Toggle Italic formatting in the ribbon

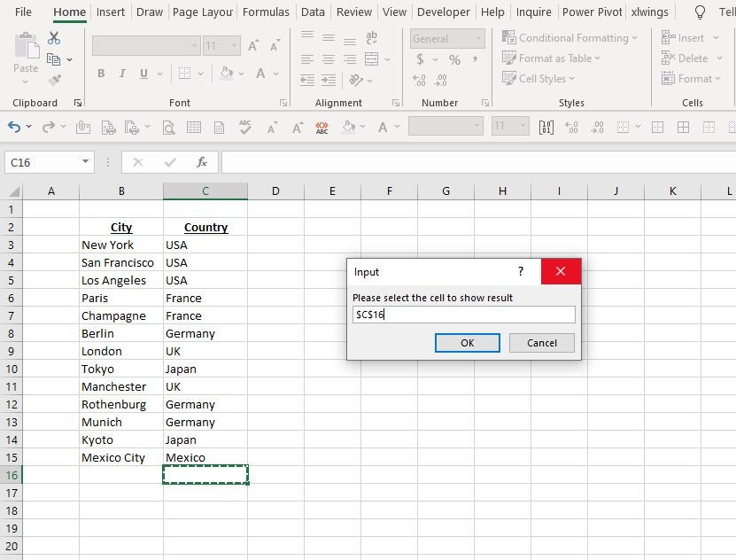[x=122, y=74]
